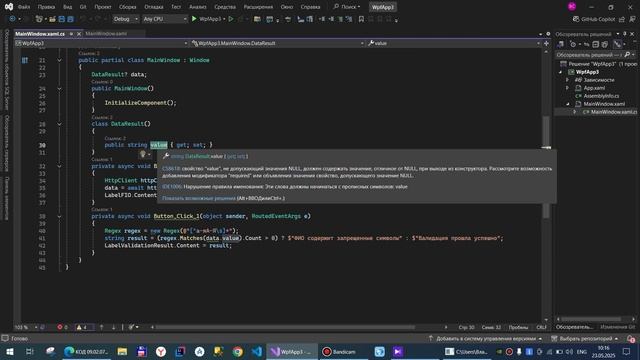Expand the Зависимости node
The width and height of the screenshot is (640, 360).
coord(567,80)
